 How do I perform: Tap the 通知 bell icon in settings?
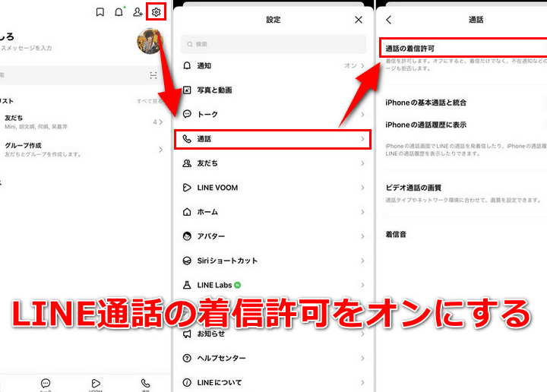tap(187, 65)
